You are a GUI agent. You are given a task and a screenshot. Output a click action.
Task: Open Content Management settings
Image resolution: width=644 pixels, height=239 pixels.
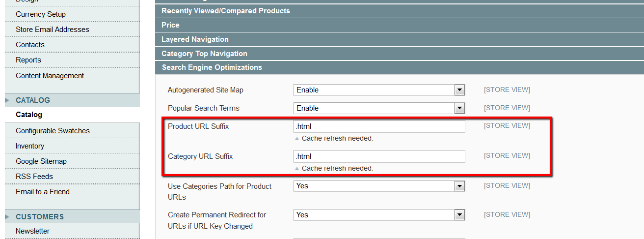point(50,76)
